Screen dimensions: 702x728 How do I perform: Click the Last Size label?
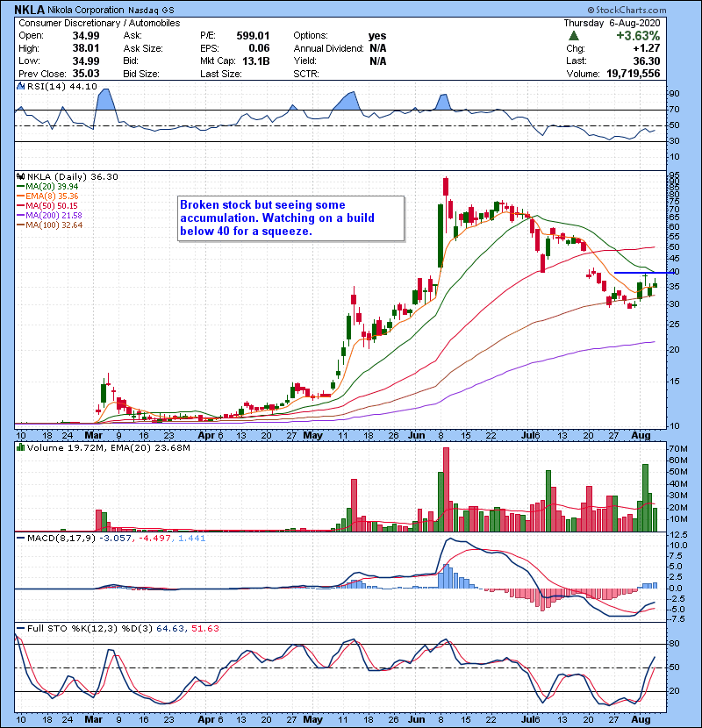point(220,74)
